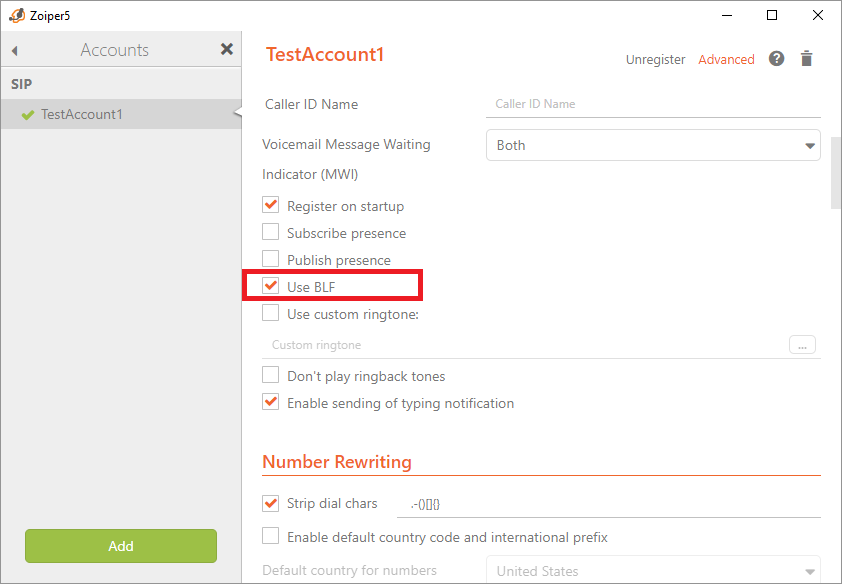Enable Publish presence checkbox
842x584 pixels.
(x=270, y=259)
